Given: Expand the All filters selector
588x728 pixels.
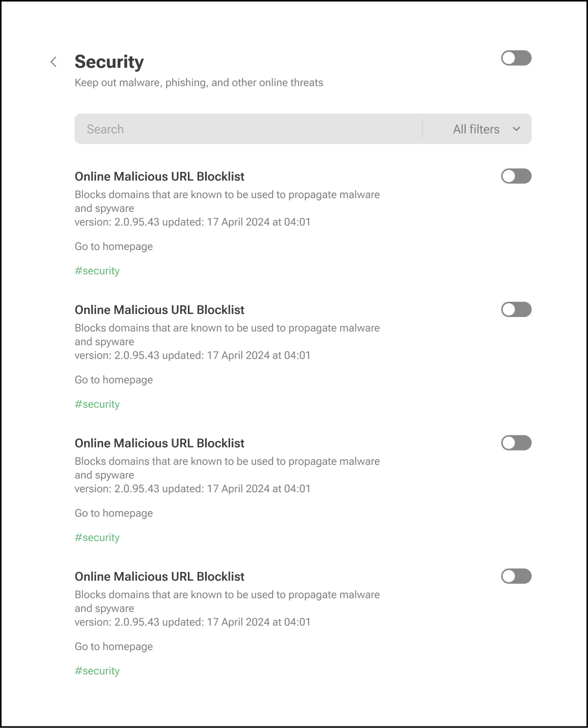Looking at the screenshot, I should [x=476, y=129].
